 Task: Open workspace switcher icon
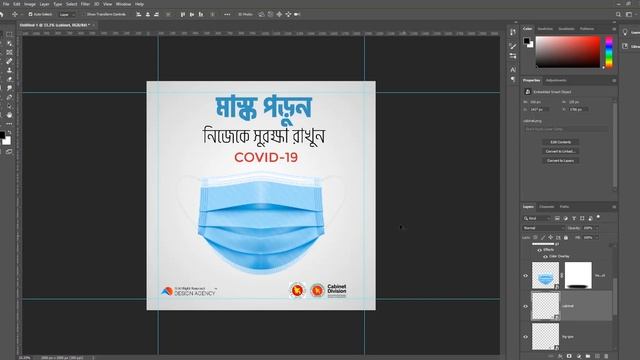pyautogui.click(x=629, y=14)
